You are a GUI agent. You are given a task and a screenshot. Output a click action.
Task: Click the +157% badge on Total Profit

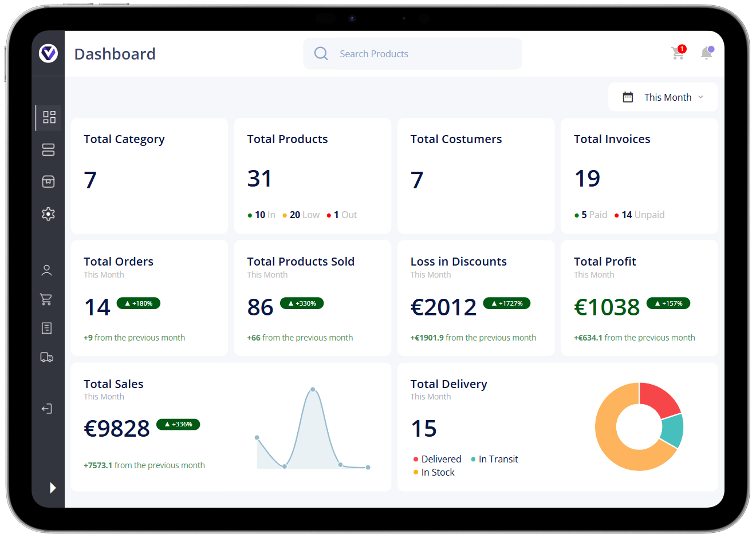668,303
